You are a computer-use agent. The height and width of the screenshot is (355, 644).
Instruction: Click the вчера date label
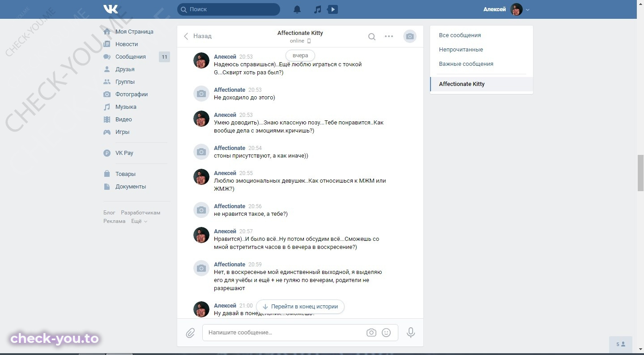click(300, 56)
